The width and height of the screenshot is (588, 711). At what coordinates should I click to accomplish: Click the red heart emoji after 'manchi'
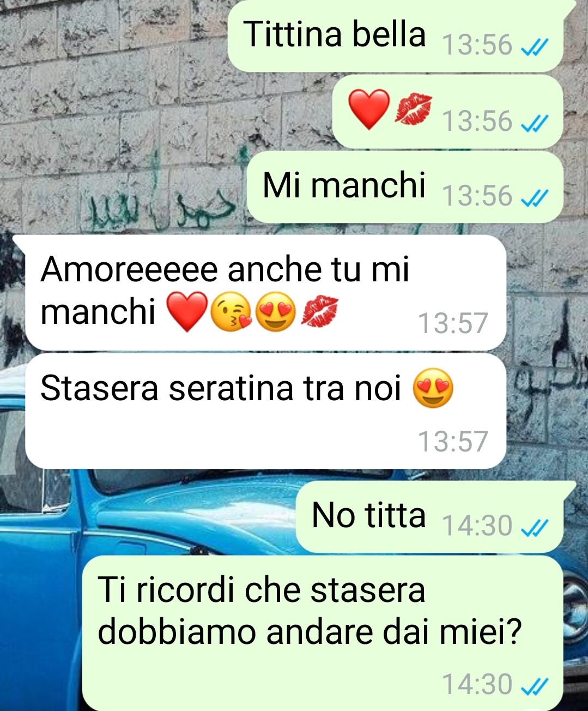point(186,312)
